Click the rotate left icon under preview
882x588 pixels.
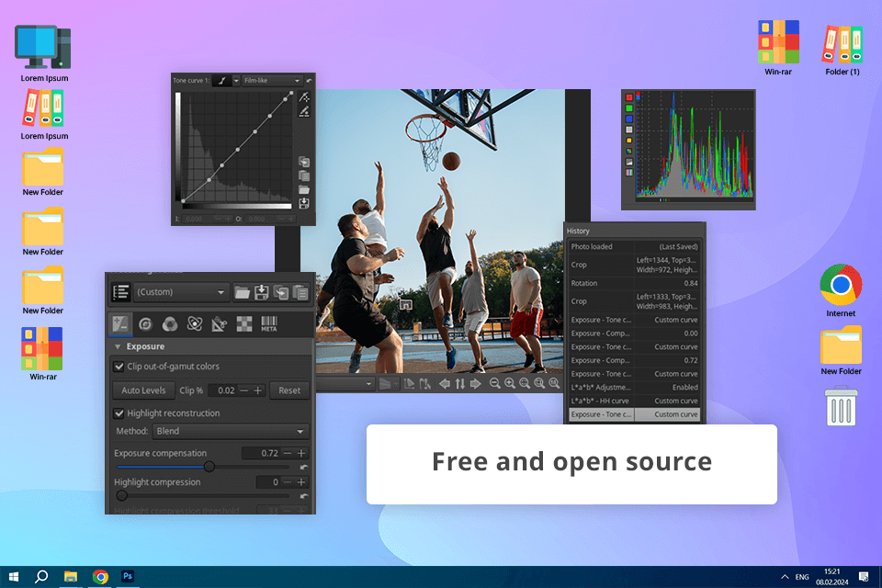(410, 384)
